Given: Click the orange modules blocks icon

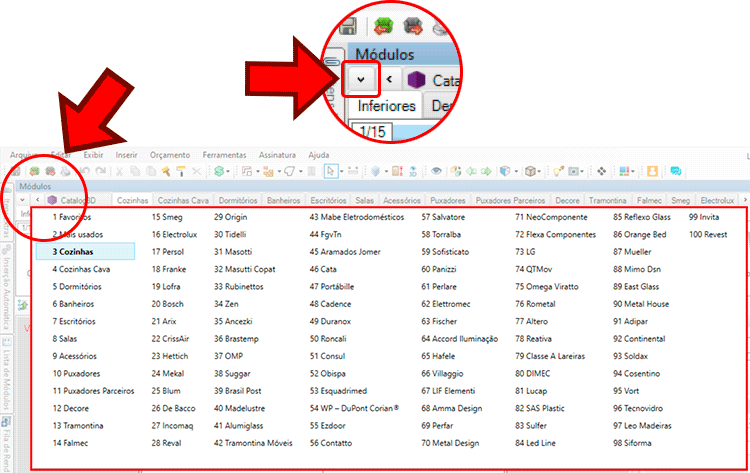Looking at the screenshot, I should (x=268, y=171).
